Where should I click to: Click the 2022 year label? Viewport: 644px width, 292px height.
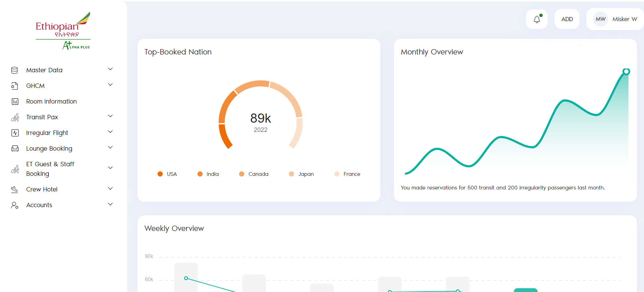[x=261, y=130]
